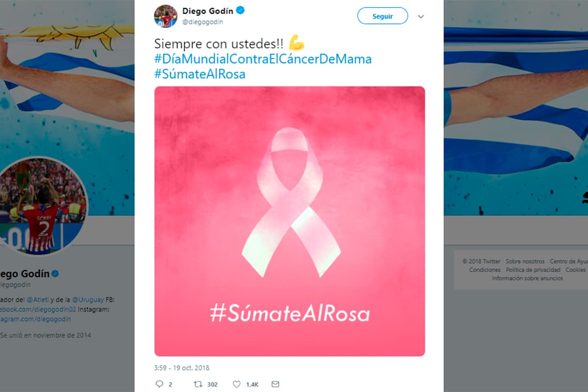Click the reply speech bubble icon
588x392 pixels.
point(159,384)
